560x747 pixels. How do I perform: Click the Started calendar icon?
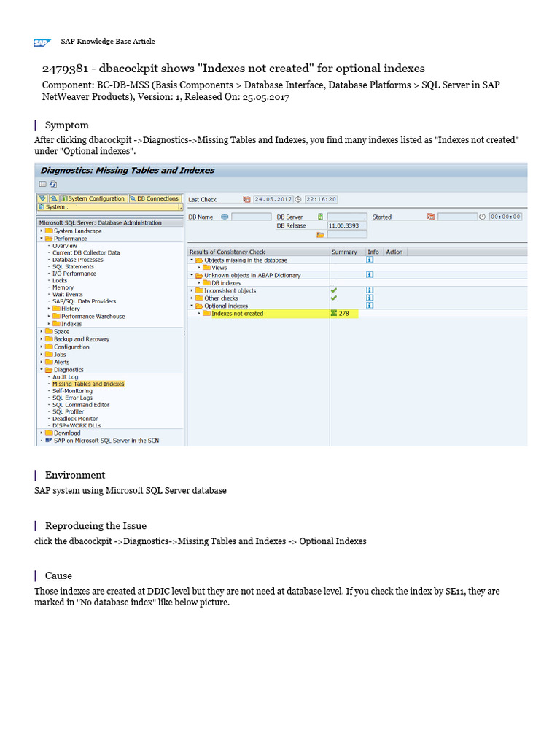[x=431, y=217]
